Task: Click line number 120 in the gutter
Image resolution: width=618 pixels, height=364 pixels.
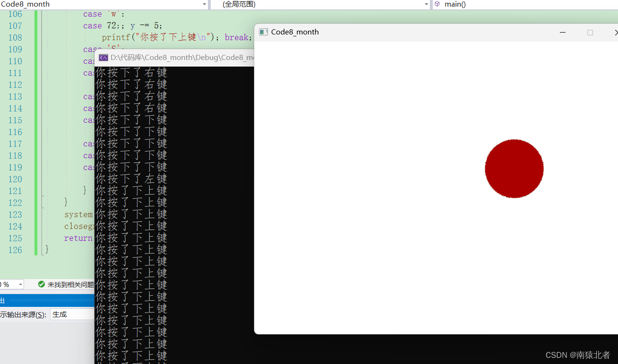Action: (x=15, y=179)
